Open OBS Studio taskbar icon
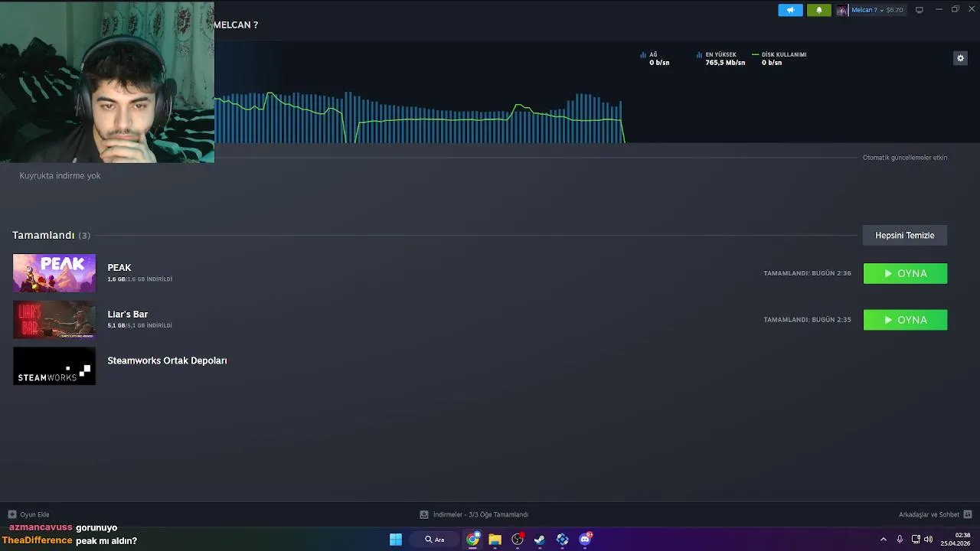Screen dimensions: 980x551 tap(518, 540)
